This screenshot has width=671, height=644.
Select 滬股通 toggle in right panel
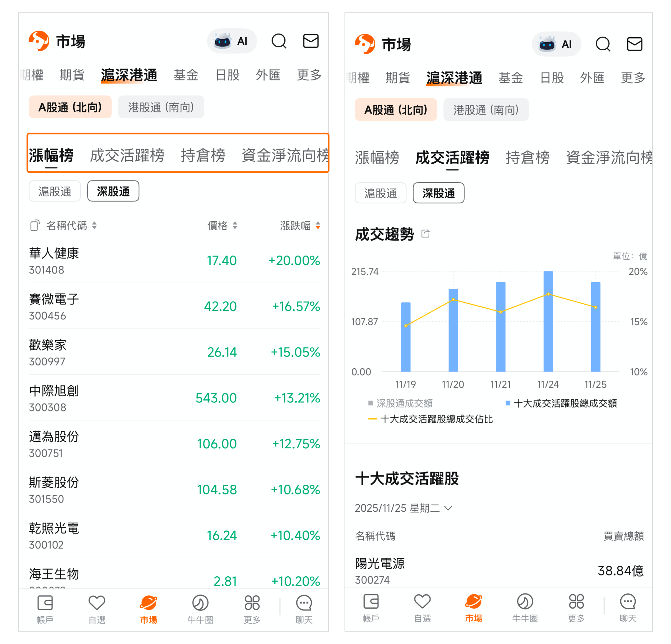(x=380, y=193)
